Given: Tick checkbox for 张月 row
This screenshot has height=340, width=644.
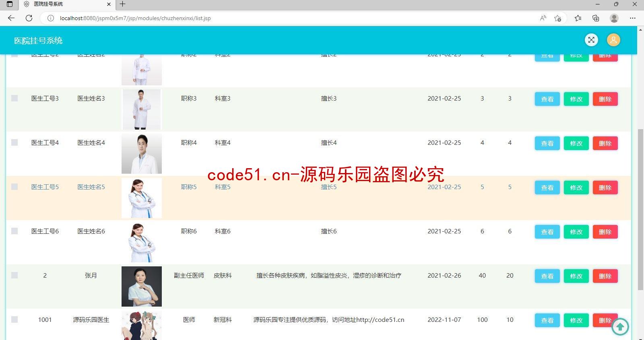Looking at the screenshot, I should (14, 275).
